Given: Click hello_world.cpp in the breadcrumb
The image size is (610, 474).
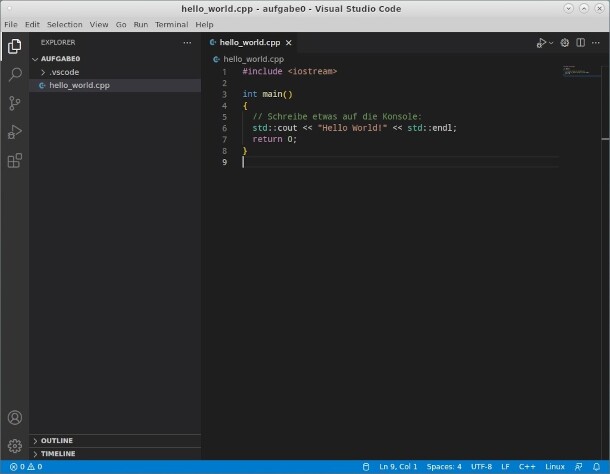Looking at the screenshot, I should point(253,59).
